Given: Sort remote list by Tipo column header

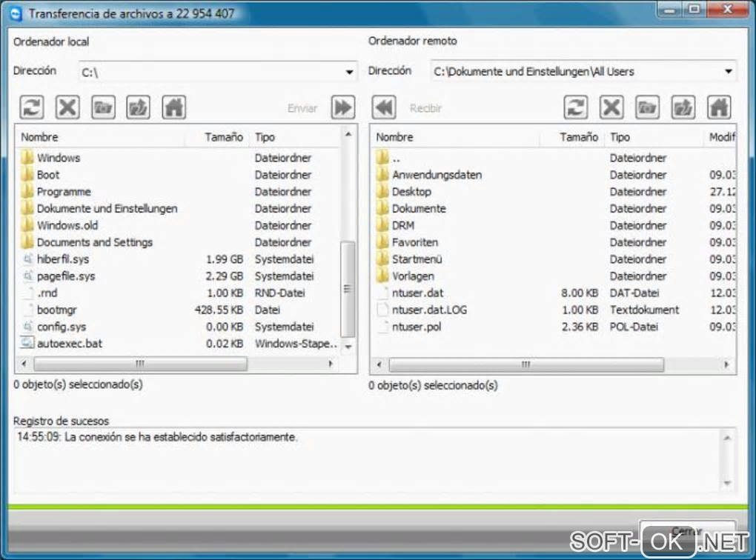Looking at the screenshot, I should (654, 137).
